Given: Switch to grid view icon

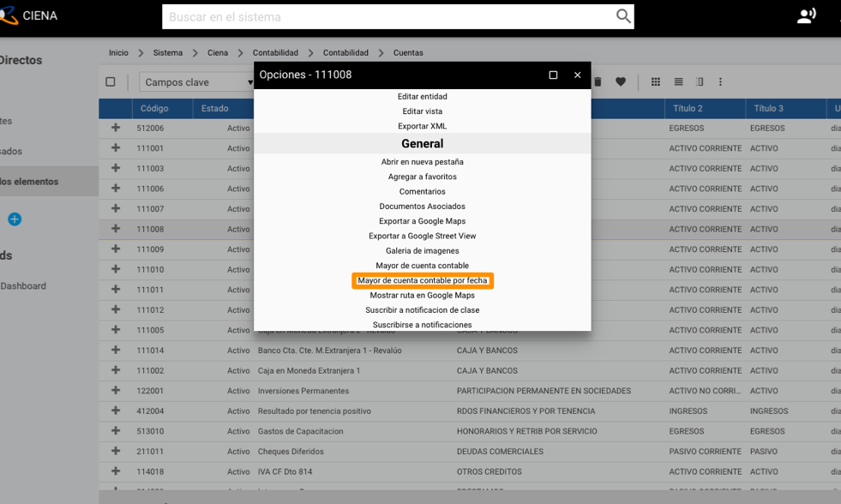Looking at the screenshot, I should pos(656,82).
